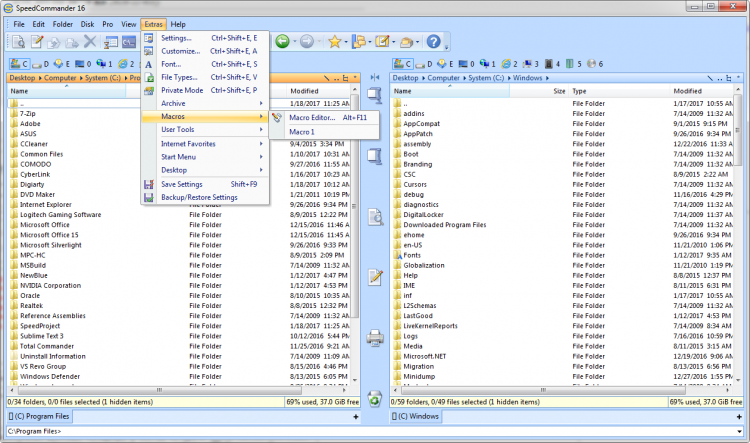Click the Edit file pencil toolbar icon

click(x=37, y=42)
